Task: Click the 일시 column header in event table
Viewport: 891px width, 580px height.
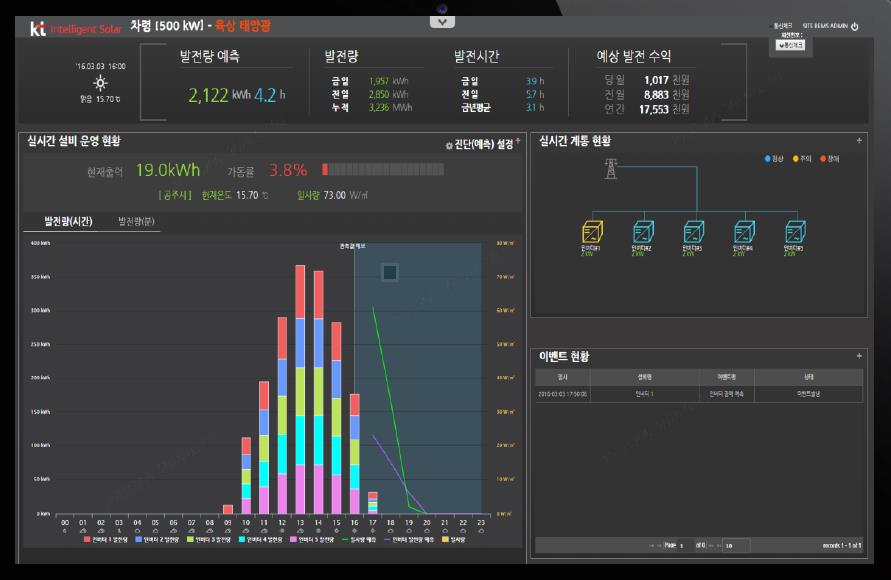Action: (x=563, y=377)
